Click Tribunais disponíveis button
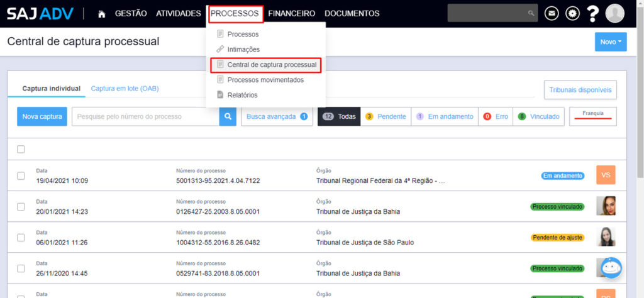This screenshot has height=298, width=644. [580, 90]
